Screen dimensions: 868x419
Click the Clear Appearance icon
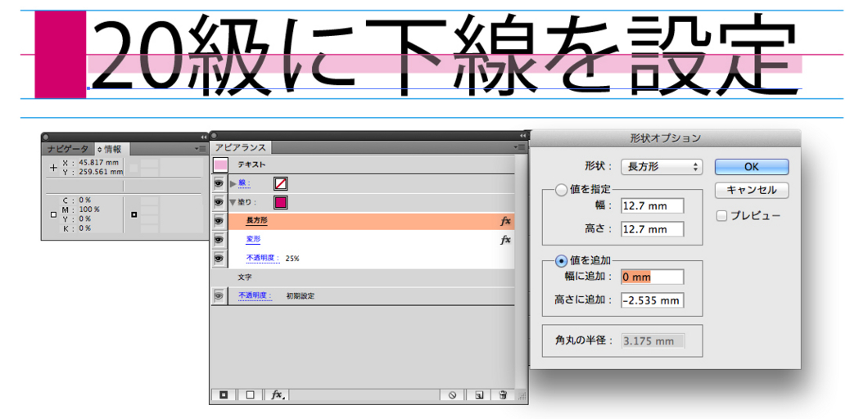click(x=452, y=394)
